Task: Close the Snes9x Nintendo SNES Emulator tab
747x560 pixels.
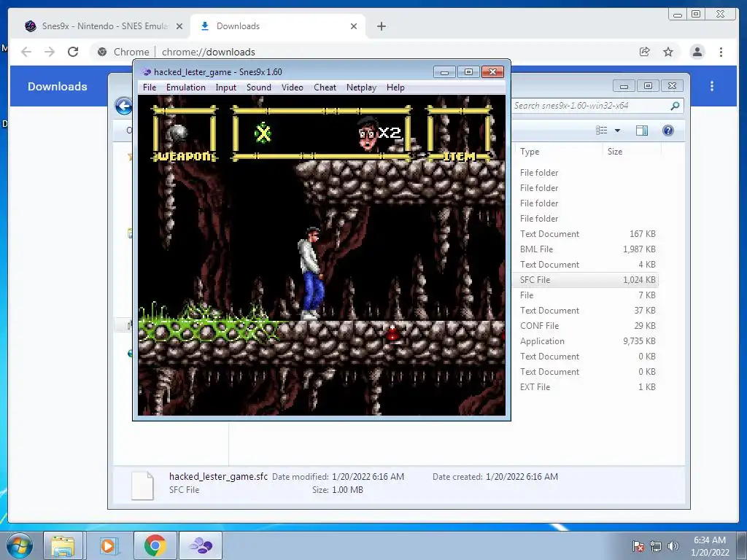Action: tap(179, 26)
